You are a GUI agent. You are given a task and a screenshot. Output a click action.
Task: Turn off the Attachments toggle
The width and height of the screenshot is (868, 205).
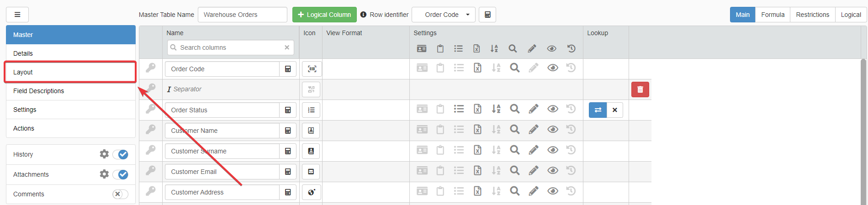[x=121, y=174]
